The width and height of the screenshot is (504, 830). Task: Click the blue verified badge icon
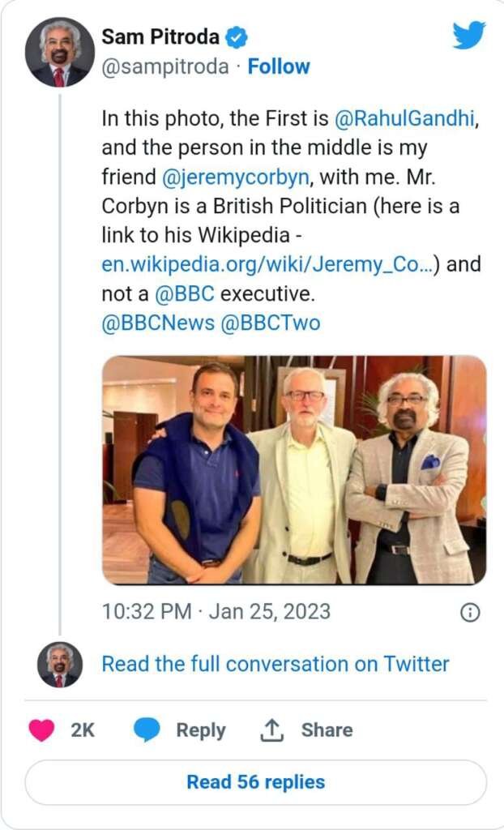tap(237, 37)
